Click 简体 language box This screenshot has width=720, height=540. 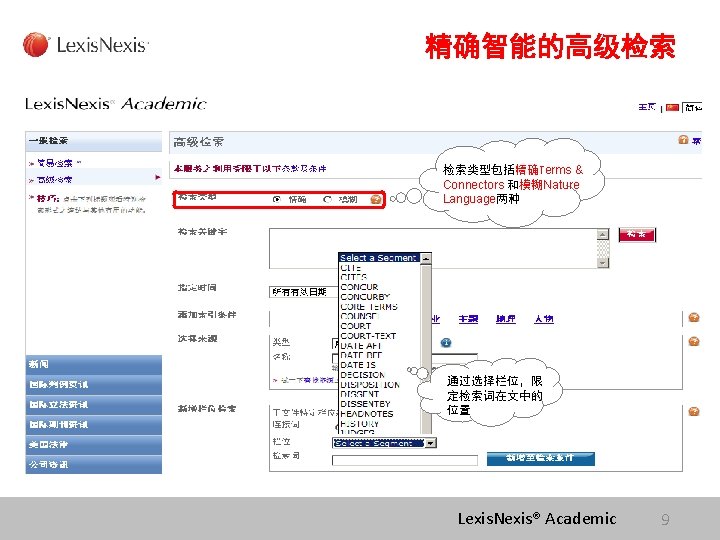(x=692, y=107)
